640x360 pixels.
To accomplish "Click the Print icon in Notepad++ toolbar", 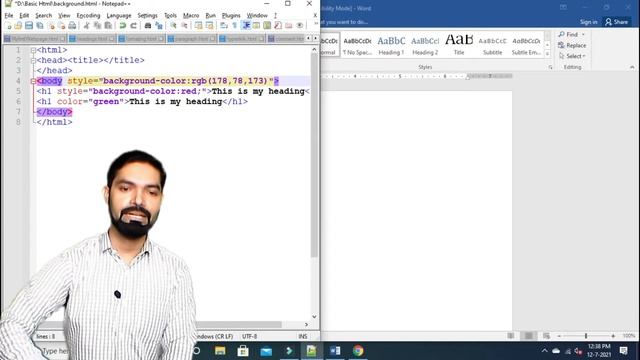I will [x=72, y=26].
